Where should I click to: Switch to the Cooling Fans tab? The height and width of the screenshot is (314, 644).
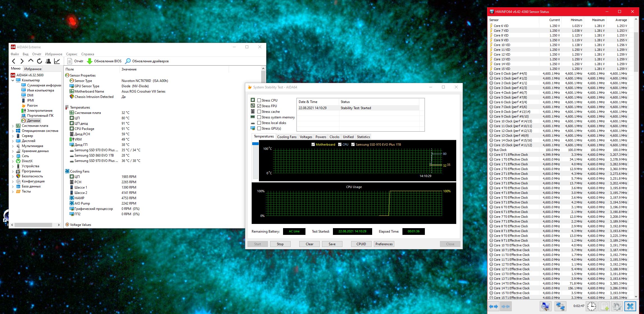[x=286, y=137]
